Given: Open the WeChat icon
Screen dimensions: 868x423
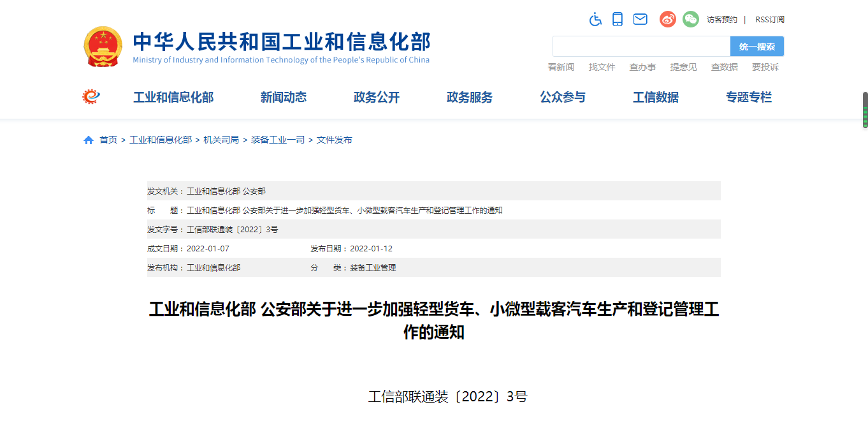Looking at the screenshot, I should 691,19.
